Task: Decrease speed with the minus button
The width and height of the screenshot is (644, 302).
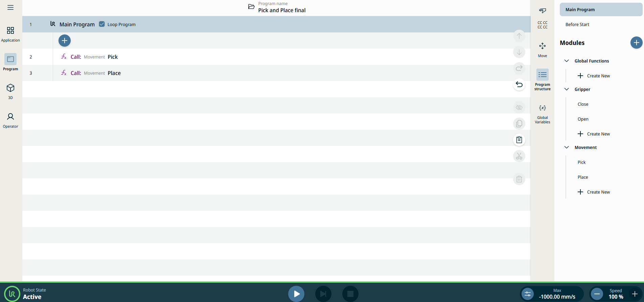Action: coord(597,294)
